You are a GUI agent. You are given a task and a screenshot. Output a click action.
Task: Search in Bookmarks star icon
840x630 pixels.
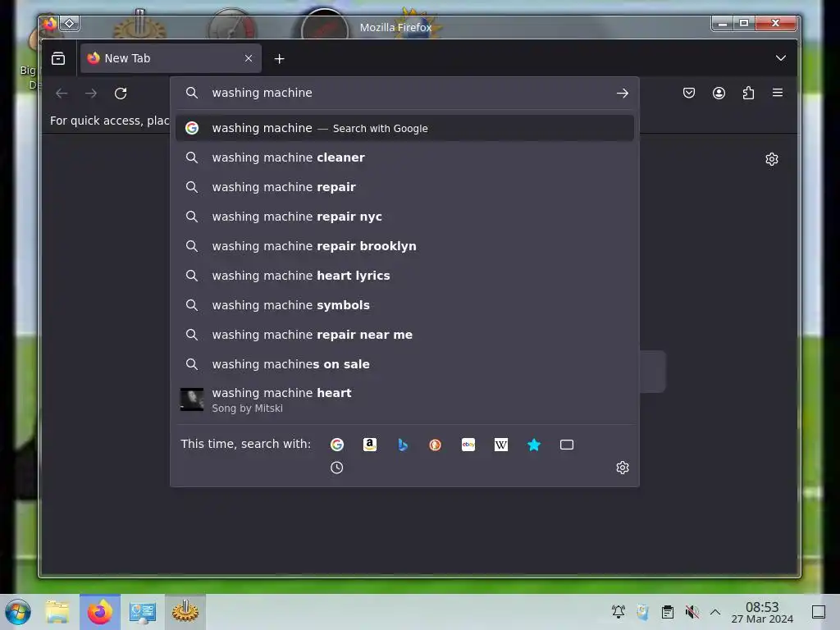coord(533,444)
